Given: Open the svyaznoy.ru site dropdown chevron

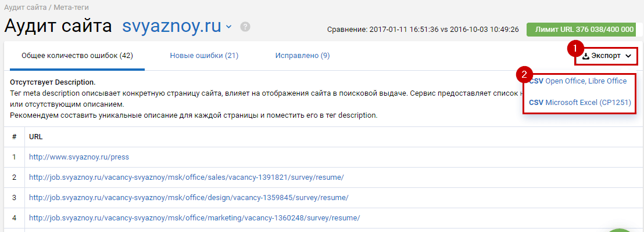Looking at the screenshot, I should 229,27.
